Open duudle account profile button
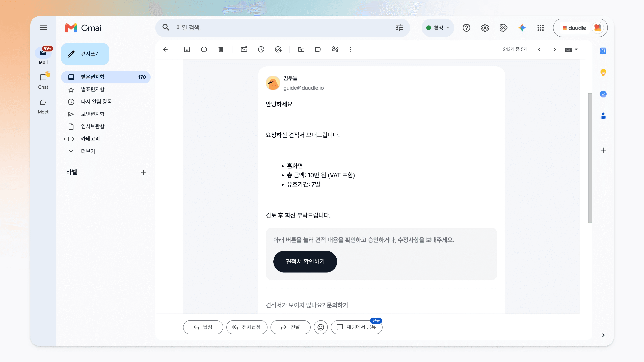Viewport: 644px width, 362px height. (x=580, y=28)
